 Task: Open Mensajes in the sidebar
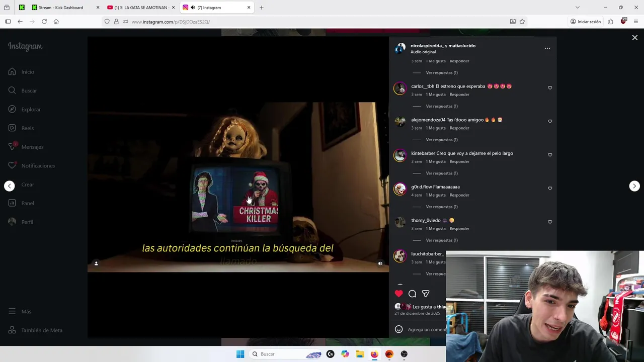click(26, 147)
